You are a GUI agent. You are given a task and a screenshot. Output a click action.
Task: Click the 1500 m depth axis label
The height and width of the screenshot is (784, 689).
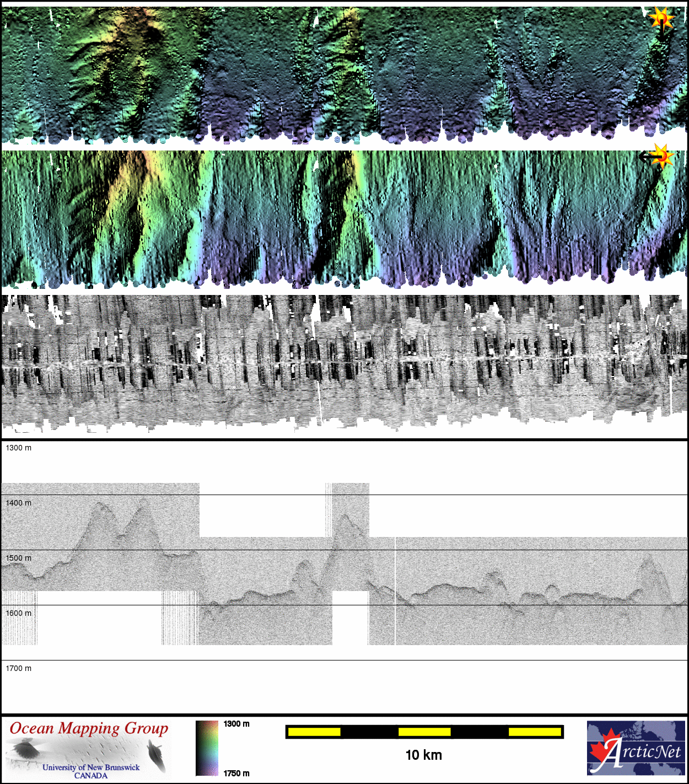[19, 558]
